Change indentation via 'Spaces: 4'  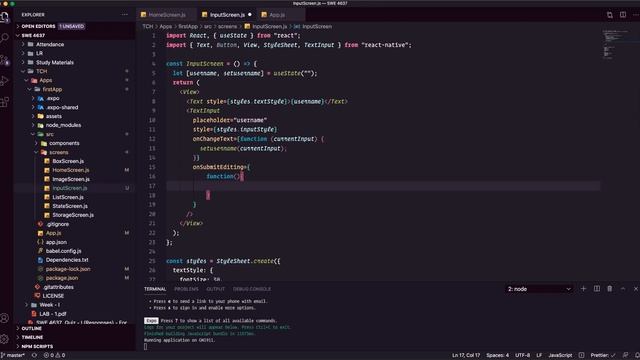pyautogui.click(x=498, y=355)
